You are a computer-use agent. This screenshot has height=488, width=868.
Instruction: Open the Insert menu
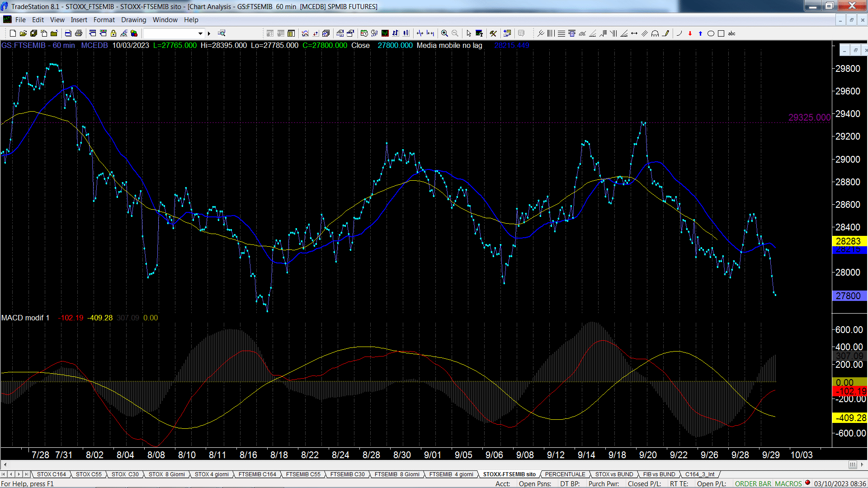[79, 20]
